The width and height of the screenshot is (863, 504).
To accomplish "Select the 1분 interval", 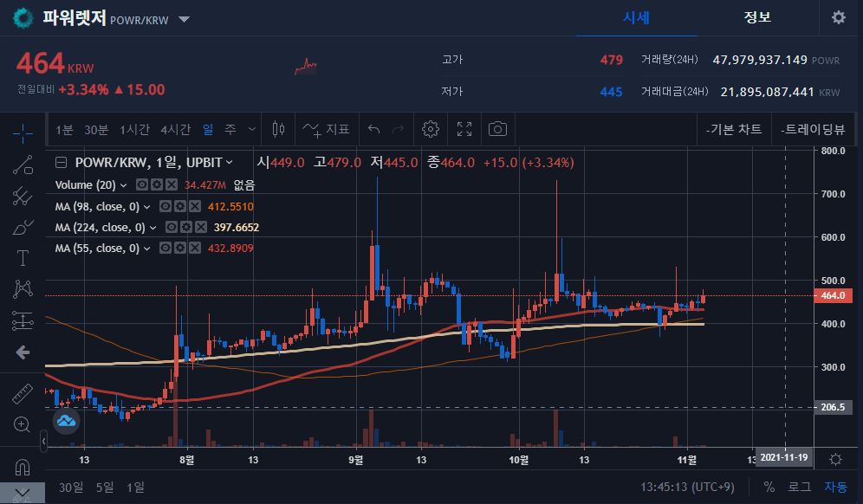I will (x=64, y=129).
